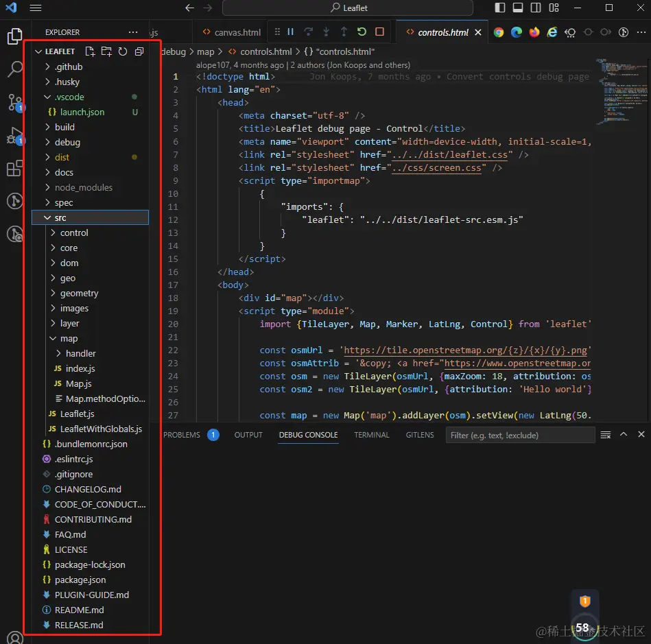Click the Step Into debug button
Image resolution: width=651 pixels, height=644 pixels.
pyautogui.click(x=326, y=32)
